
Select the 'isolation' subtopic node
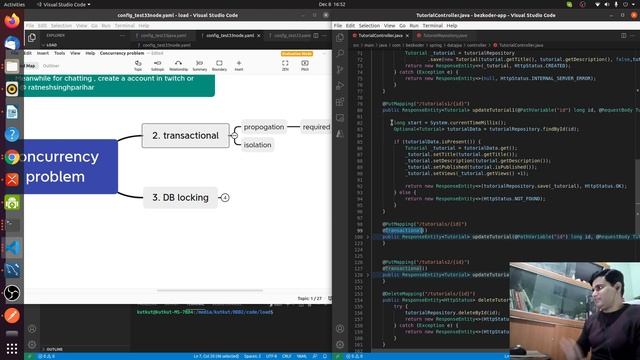pyautogui.click(x=258, y=145)
